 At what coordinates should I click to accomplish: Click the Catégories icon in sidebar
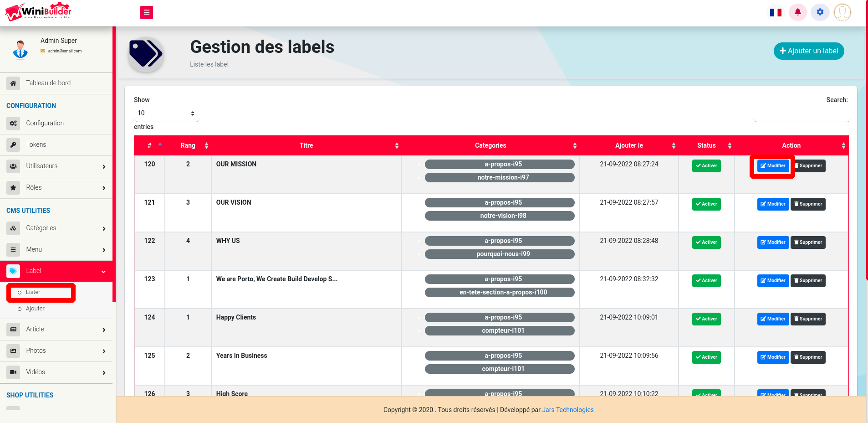click(x=13, y=228)
